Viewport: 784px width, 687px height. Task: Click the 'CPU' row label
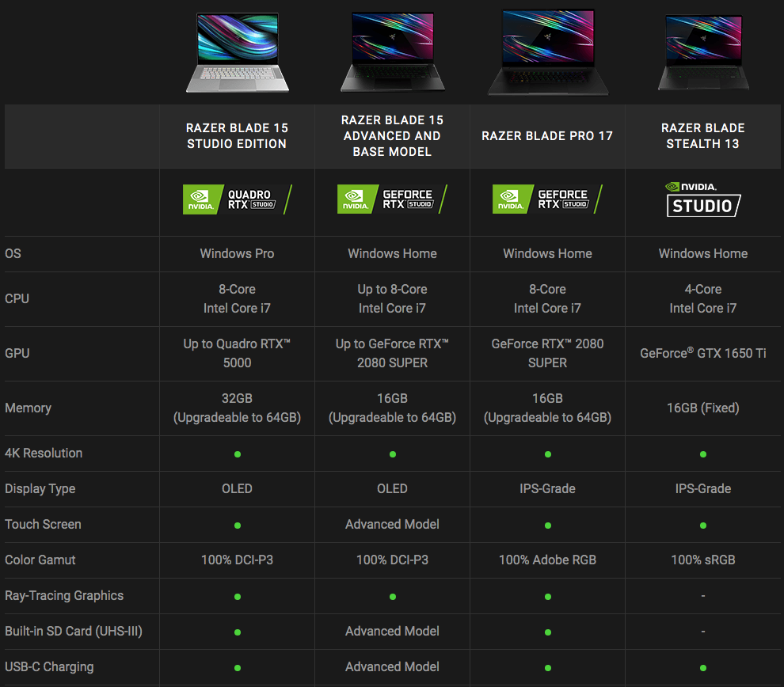pyautogui.click(x=17, y=299)
